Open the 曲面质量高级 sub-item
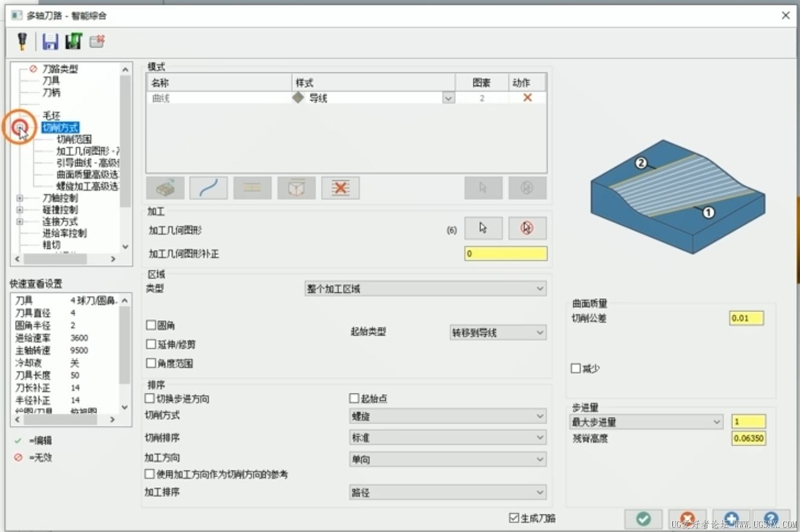The height and width of the screenshot is (532, 800). coord(88,175)
